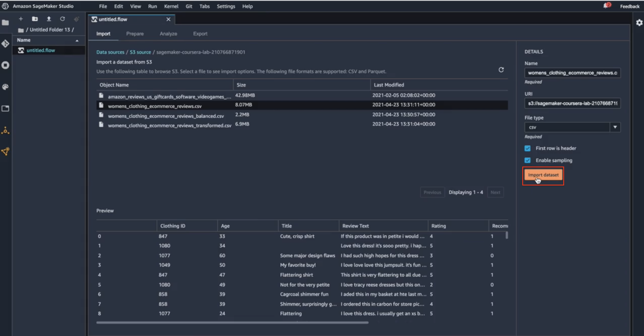Open the settings gear on right sidebar
This screenshot has width=644, height=336.
[639, 23]
